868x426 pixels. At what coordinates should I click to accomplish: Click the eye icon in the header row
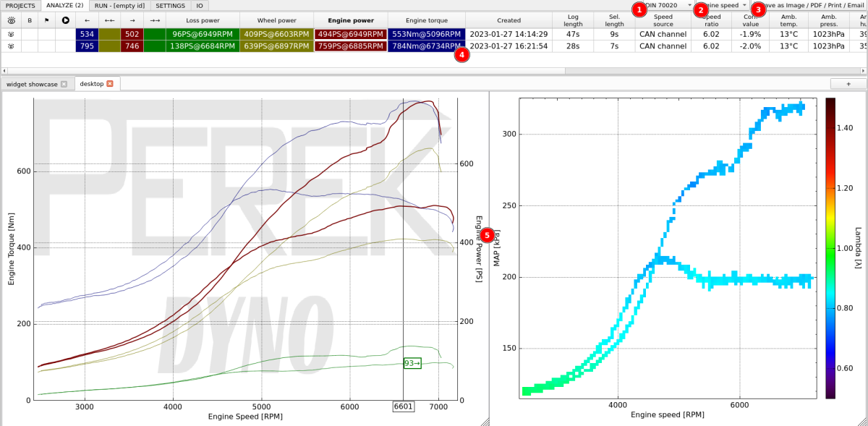(x=11, y=20)
